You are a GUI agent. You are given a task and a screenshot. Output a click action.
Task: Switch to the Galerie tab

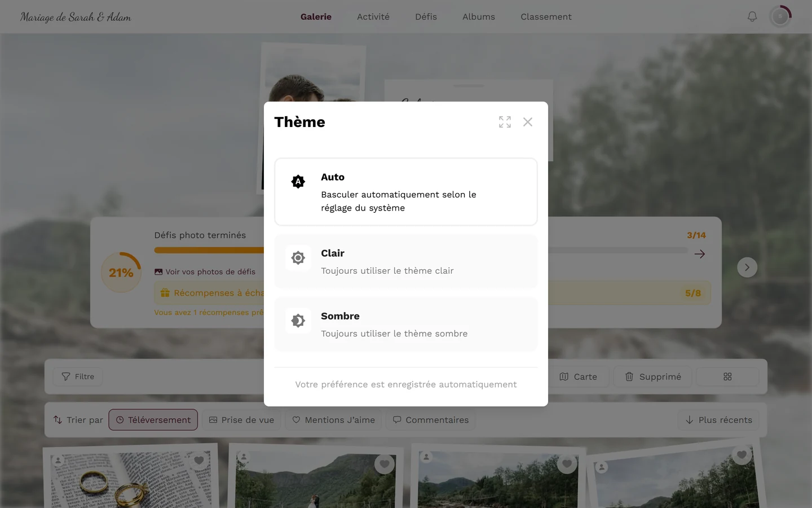click(x=316, y=17)
